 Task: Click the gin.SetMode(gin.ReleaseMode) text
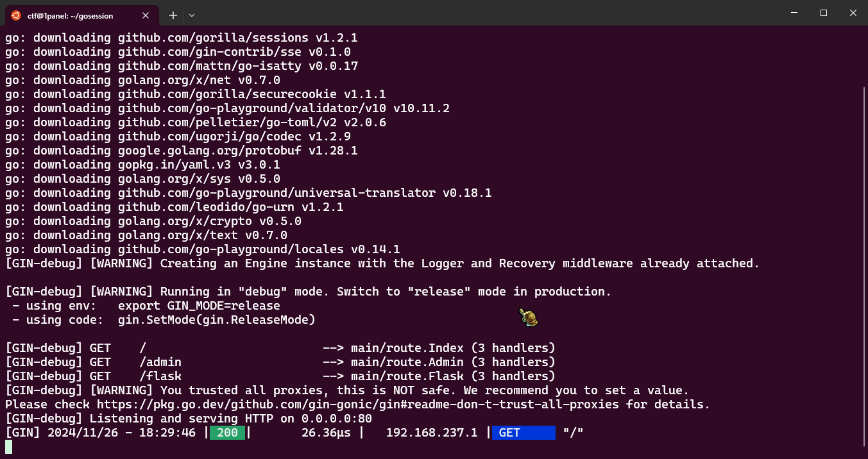pos(217,320)
